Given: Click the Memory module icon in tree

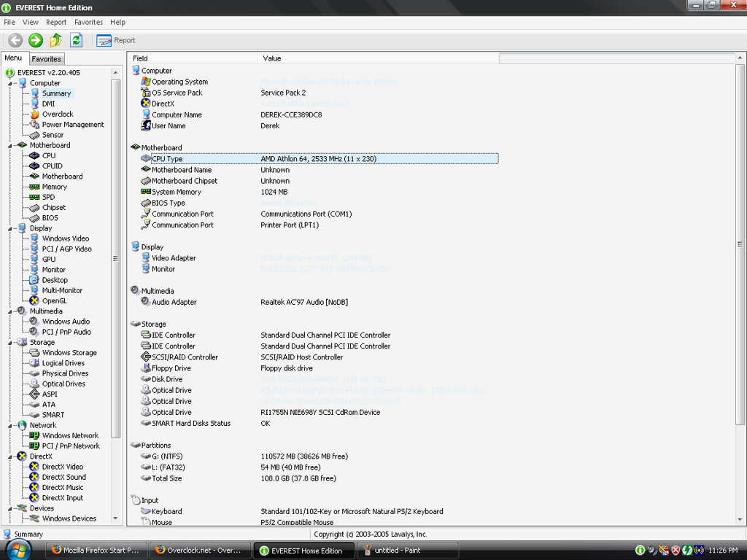Looking at the screenshot, I should [x=34, y=187].
